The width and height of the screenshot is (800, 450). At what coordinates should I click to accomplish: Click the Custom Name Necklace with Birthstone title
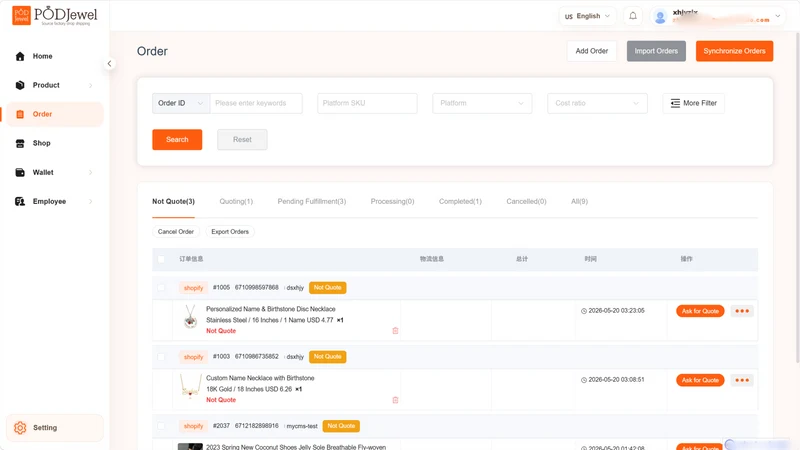pyautogui.click(x=260, y=378)
